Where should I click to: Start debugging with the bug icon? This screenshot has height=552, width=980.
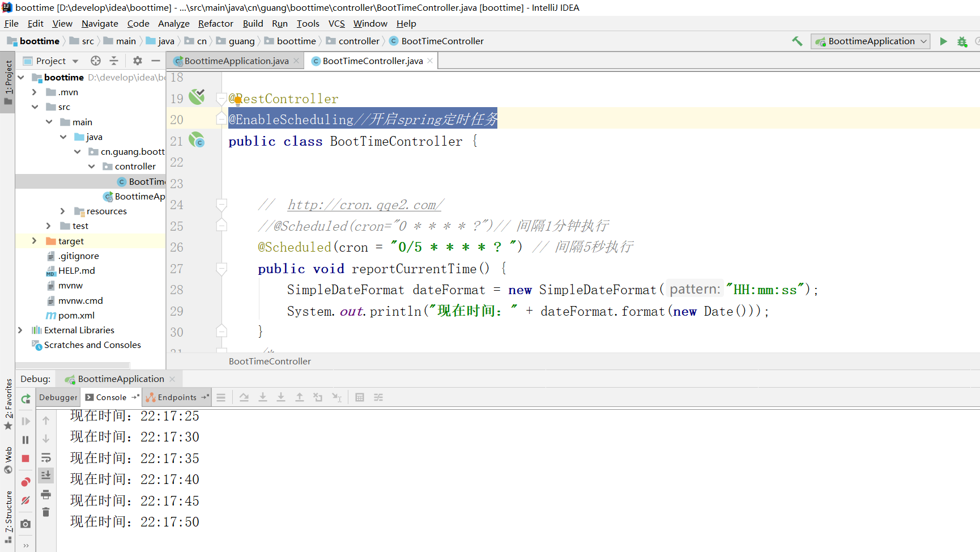(962, 41)
